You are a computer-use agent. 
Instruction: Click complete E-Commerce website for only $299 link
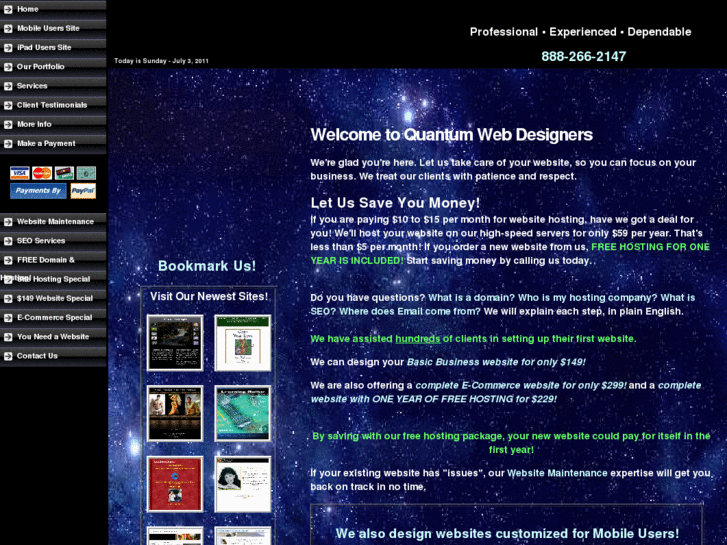(521, 385)
